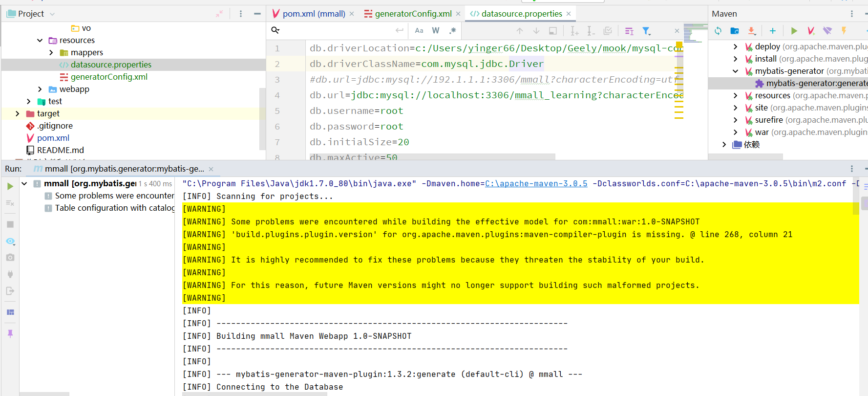Select all occurrences icon

coord(608,31)
